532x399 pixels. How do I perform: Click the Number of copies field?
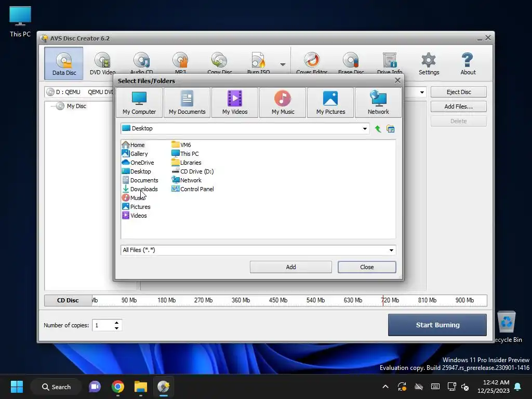point(103,325)
